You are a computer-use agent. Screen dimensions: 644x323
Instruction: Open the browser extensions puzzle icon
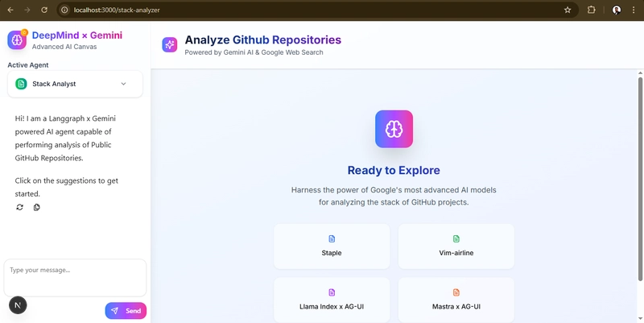click(591, 10)
